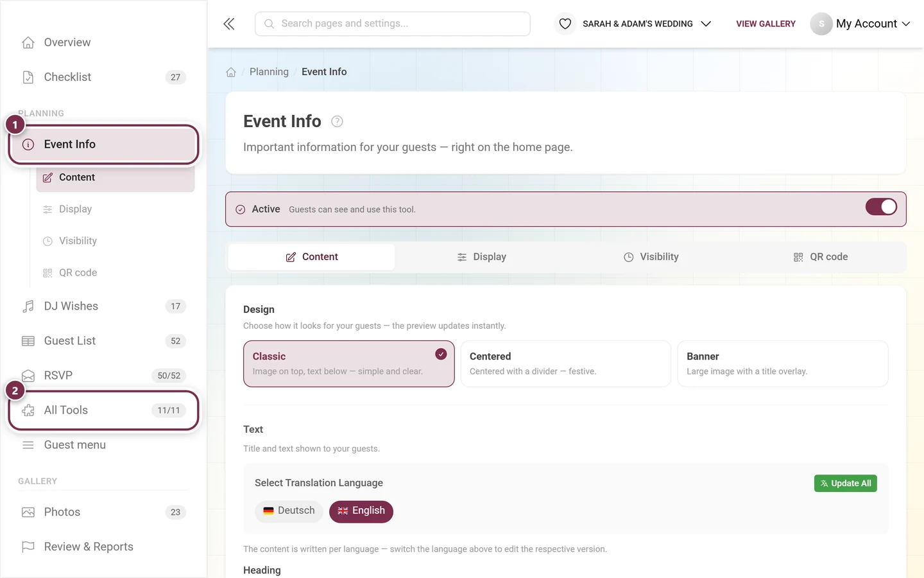924x578 pixels.
Task: Select the Classic design option
Action: 349,363
